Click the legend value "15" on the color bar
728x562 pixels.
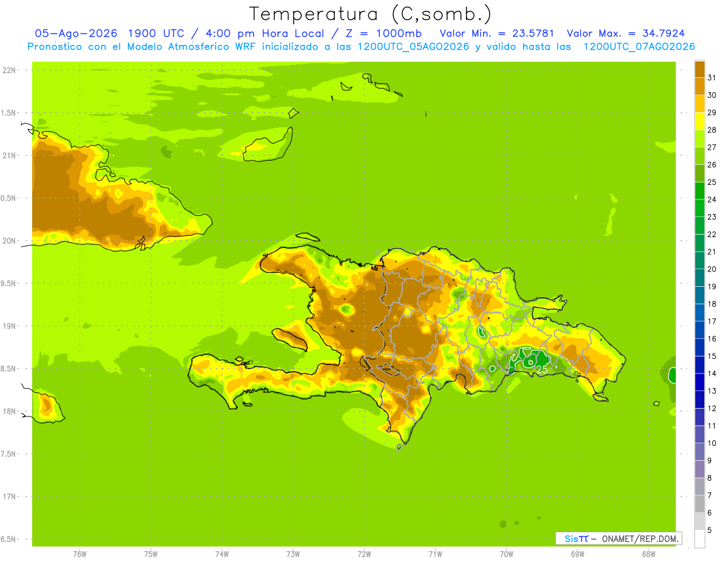tap(712, 356)
